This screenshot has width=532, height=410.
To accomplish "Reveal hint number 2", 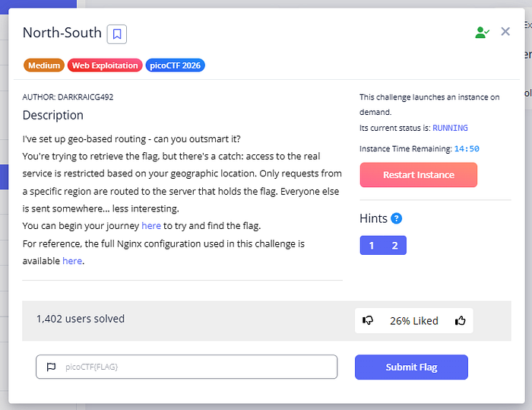I will (x=394, y=245).
